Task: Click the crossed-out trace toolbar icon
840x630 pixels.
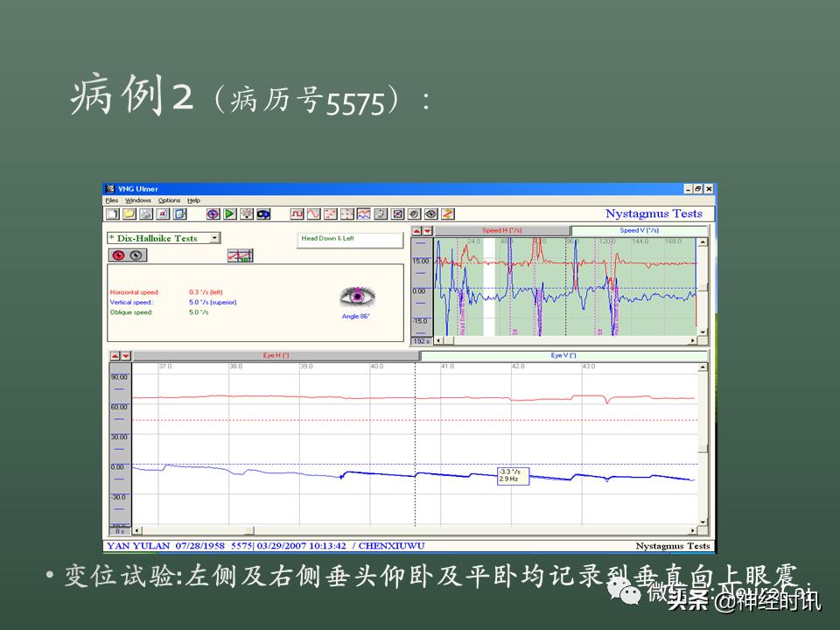Action: click(x=398, y=213)
